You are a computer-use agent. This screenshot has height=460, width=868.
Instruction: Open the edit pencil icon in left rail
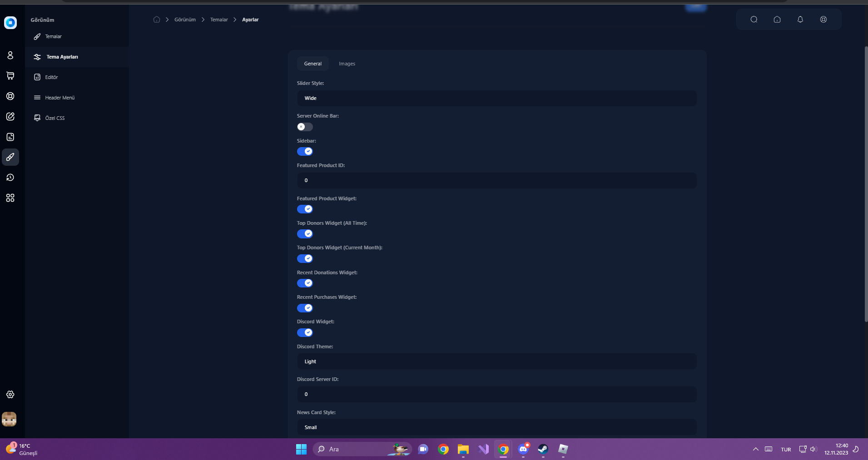(10, 117)
